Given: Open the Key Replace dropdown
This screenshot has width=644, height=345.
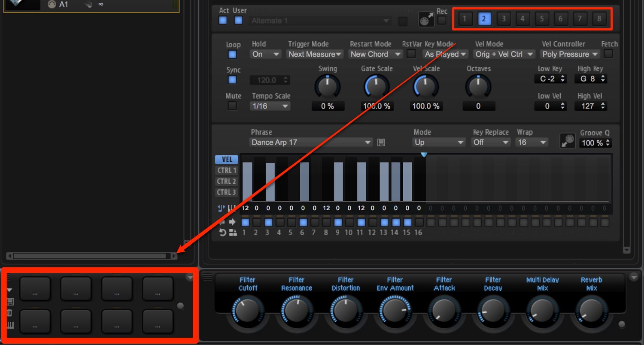Looking at the screenshot, I should (x=491, y=142).
